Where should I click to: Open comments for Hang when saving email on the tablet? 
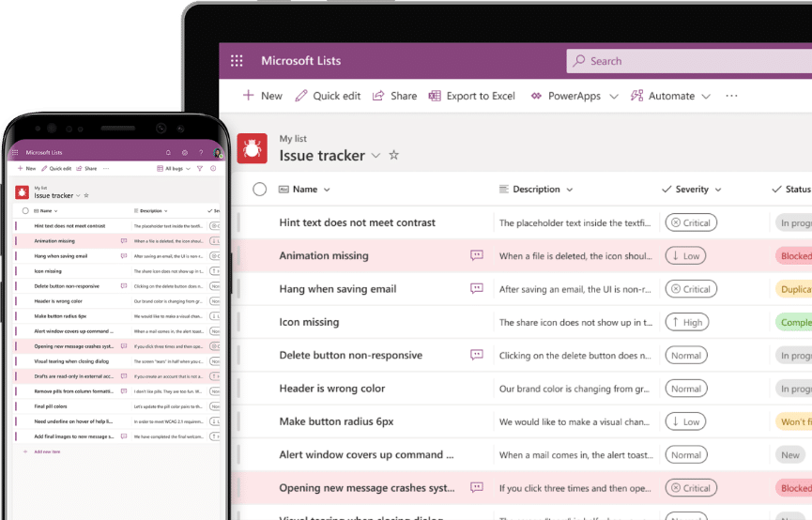pyautogui.click(x=477, y=289)
